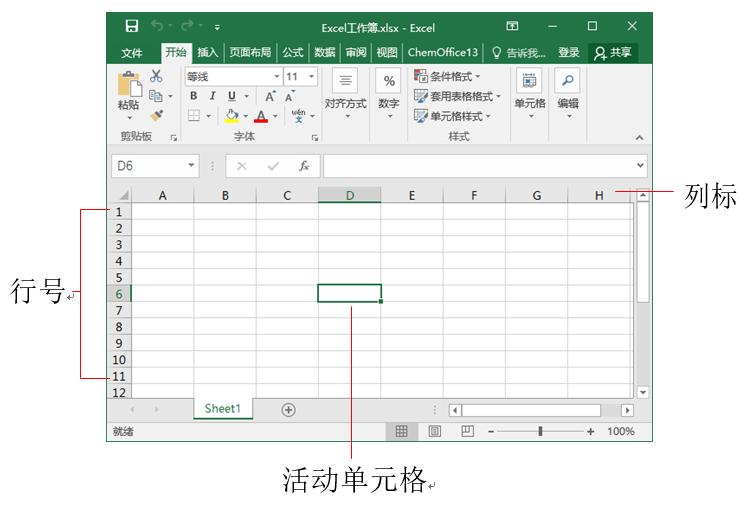Switch to Normal view icon

point(402,431)
